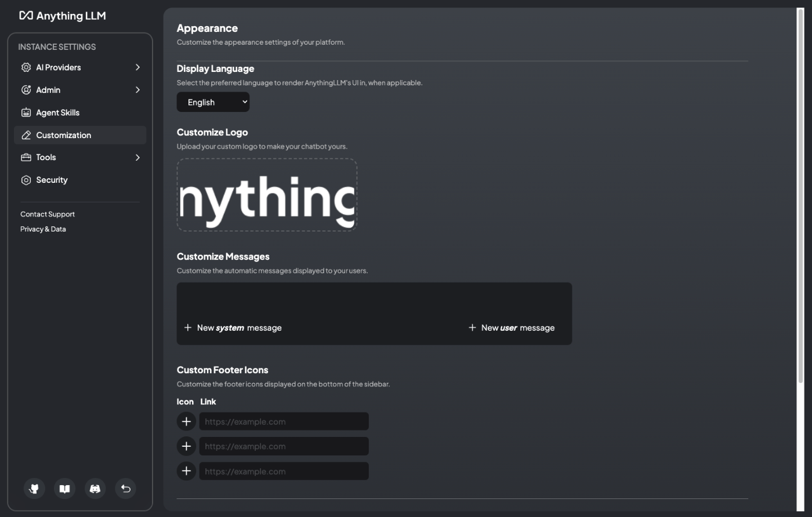
Task: Click the back arrow footer icon
Action: [126, 489]
